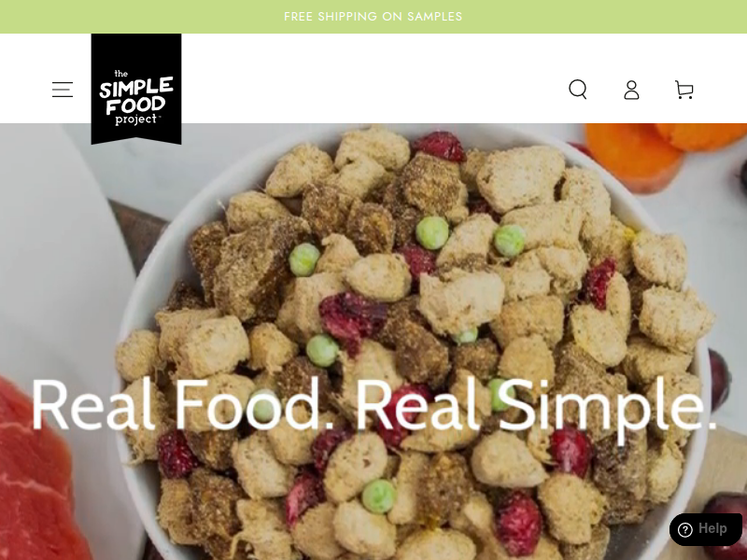747x560 pixels.
Task: Click the word SAMPLES in top banner
Action: pyautogui.click(x=435, y=17)
